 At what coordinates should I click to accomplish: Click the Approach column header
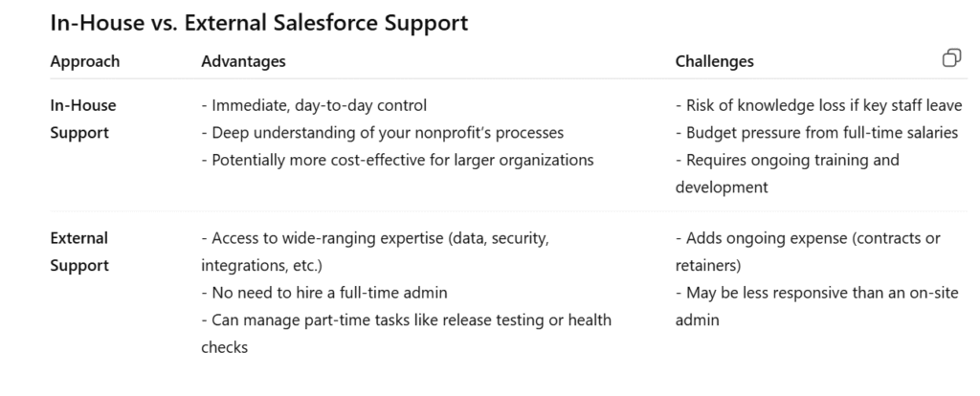coord(85,61)
